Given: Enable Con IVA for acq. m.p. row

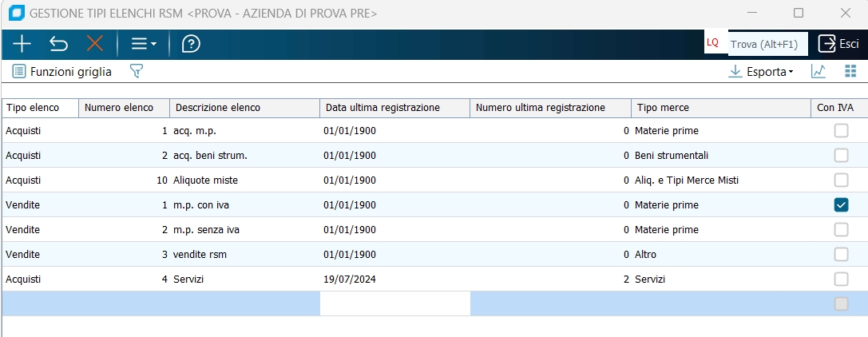Looking at the screenshot, I should tap(841, 131).
